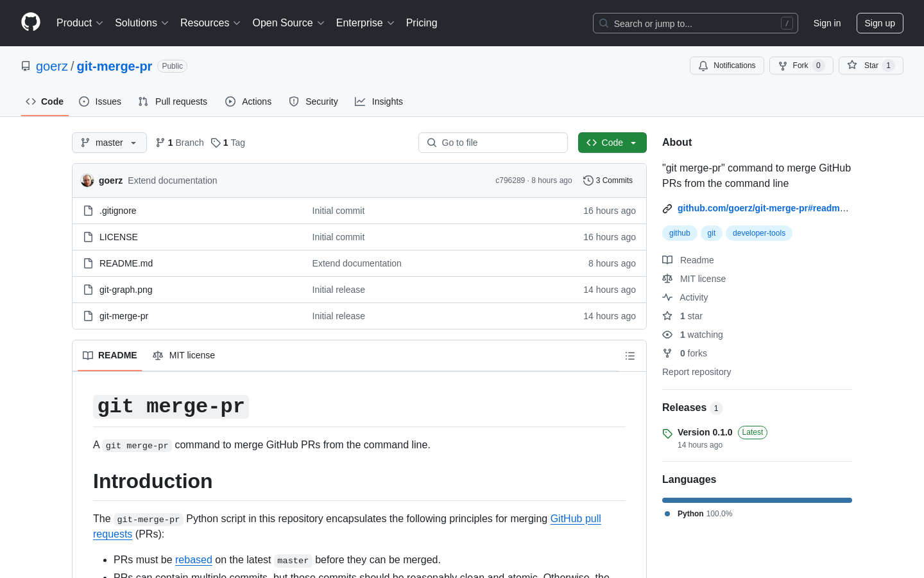
Task: Open the Pricing link
Action: [x=422, y=22]
